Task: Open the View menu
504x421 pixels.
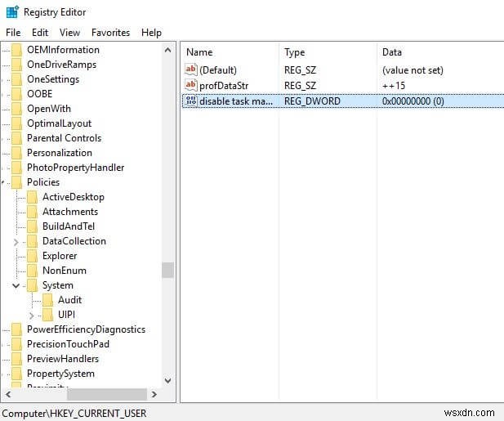Action: coord(69,33)
